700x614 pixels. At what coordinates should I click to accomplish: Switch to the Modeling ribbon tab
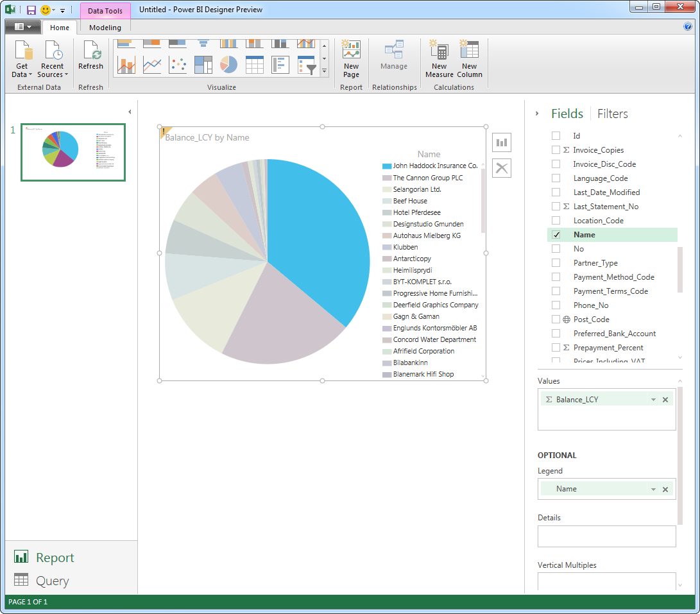pyautogui.click(x=105, y=28)
